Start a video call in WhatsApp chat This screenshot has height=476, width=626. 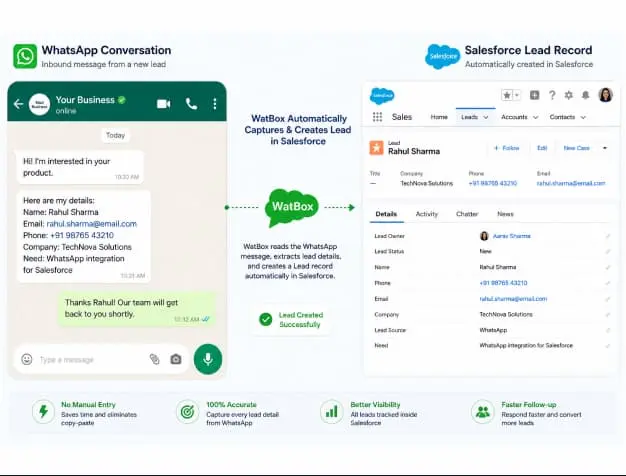coord(164,104)
